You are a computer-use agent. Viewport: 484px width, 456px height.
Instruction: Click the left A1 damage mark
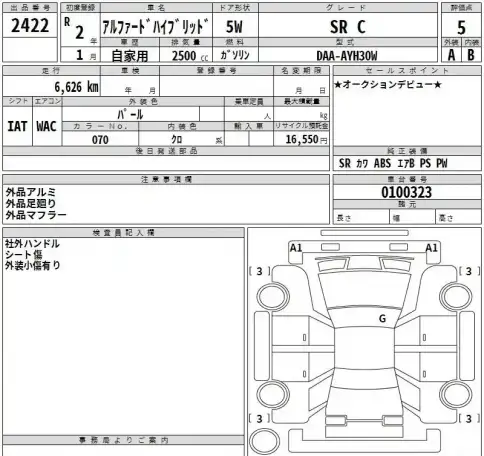coord(296,248)
